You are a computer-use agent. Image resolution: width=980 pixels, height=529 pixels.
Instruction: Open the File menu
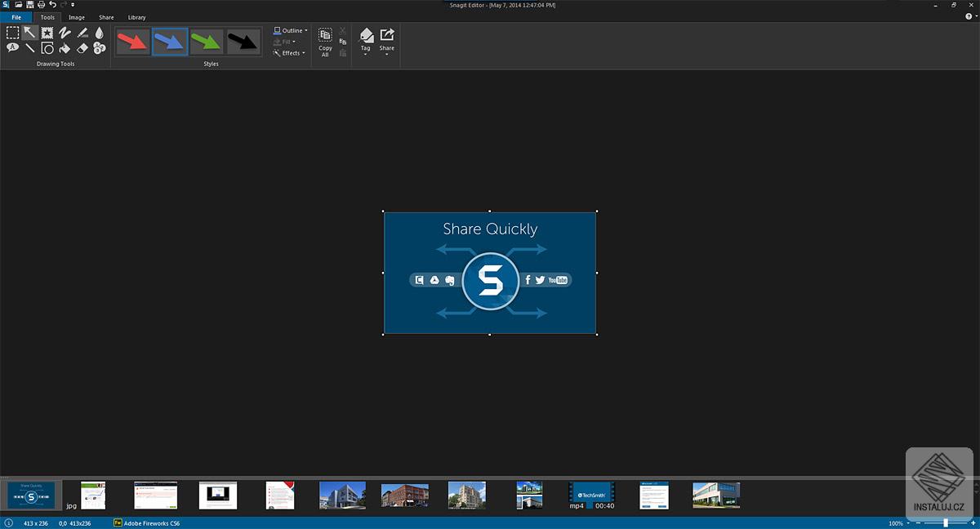pyautogui.click(x=16, y=17)
